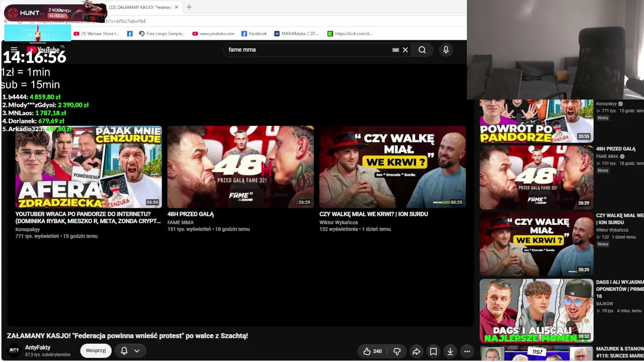644x362 pixels.
Task: Open sidebar POWROT PO PANDORZE thumbnail
Action: (536, 121)
